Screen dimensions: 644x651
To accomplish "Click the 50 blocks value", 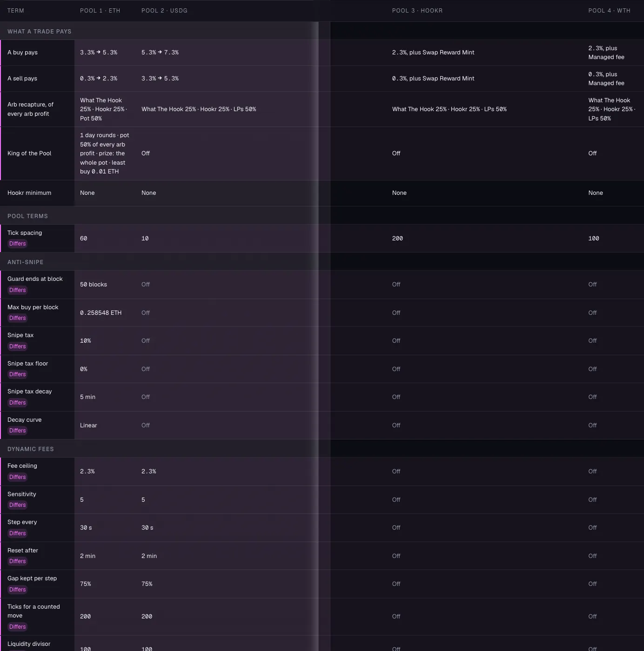I will point(94,285).
